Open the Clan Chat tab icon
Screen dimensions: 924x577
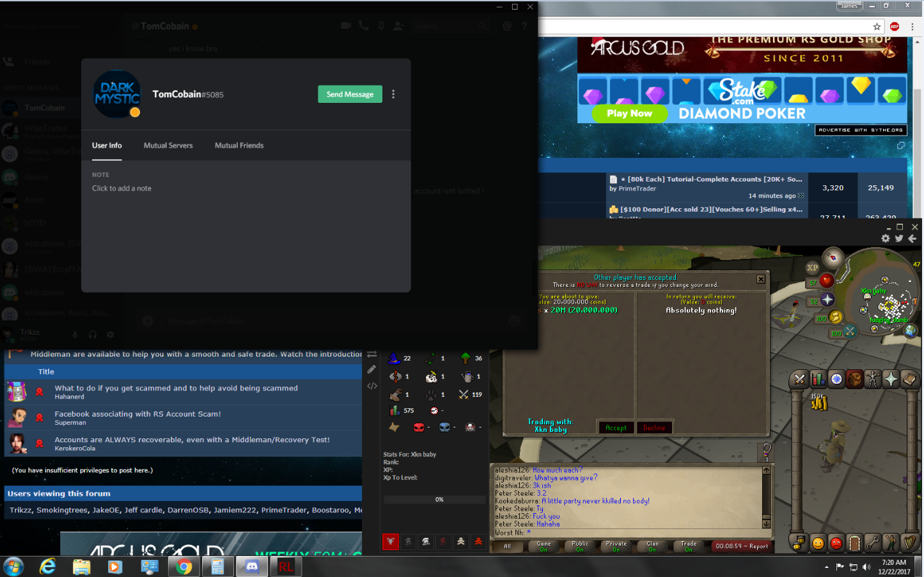[799, 543]
